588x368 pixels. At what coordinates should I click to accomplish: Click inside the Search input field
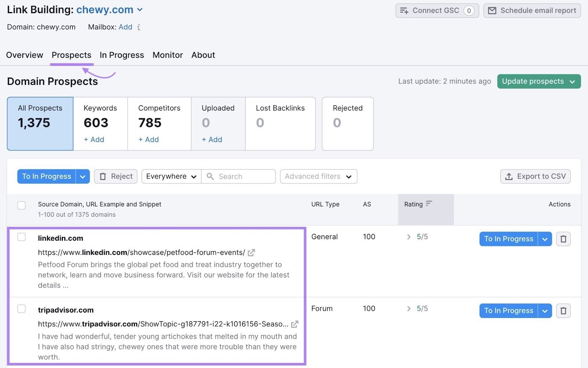tap(239, 176)
